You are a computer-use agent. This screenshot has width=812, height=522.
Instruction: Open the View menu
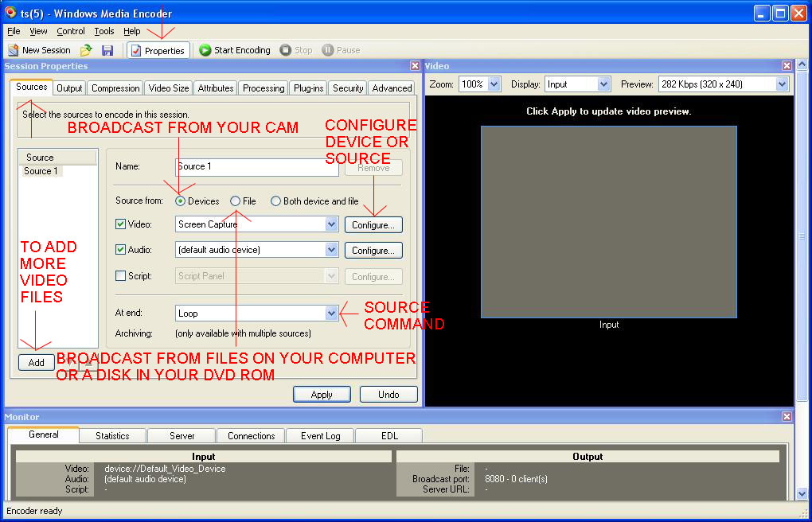[38, 31]
